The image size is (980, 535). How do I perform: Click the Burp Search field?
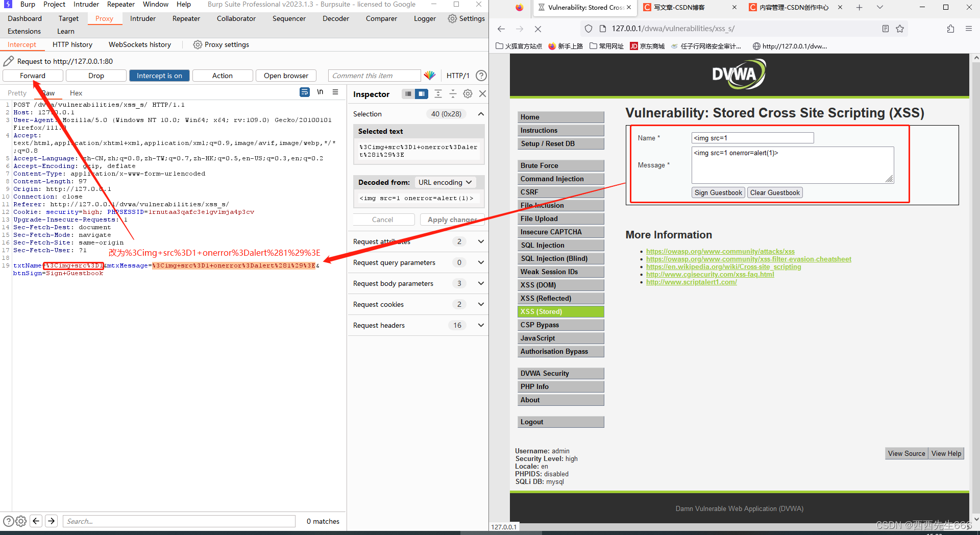coord(179,521)
